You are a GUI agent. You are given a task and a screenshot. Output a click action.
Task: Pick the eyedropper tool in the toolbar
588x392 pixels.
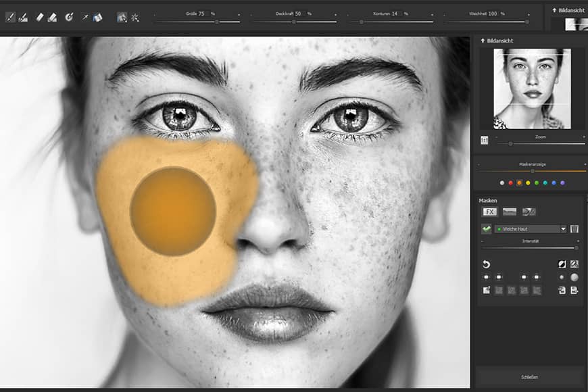coord(85,17)
